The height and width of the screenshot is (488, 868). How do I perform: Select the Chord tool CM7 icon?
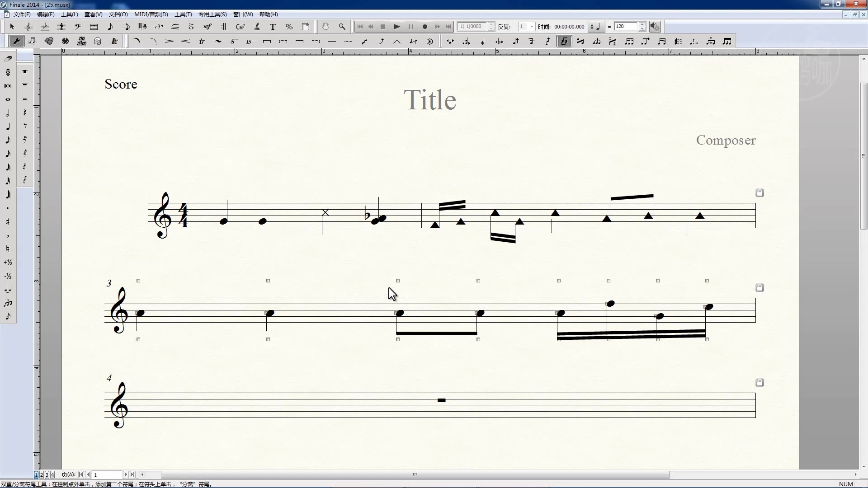240,27
